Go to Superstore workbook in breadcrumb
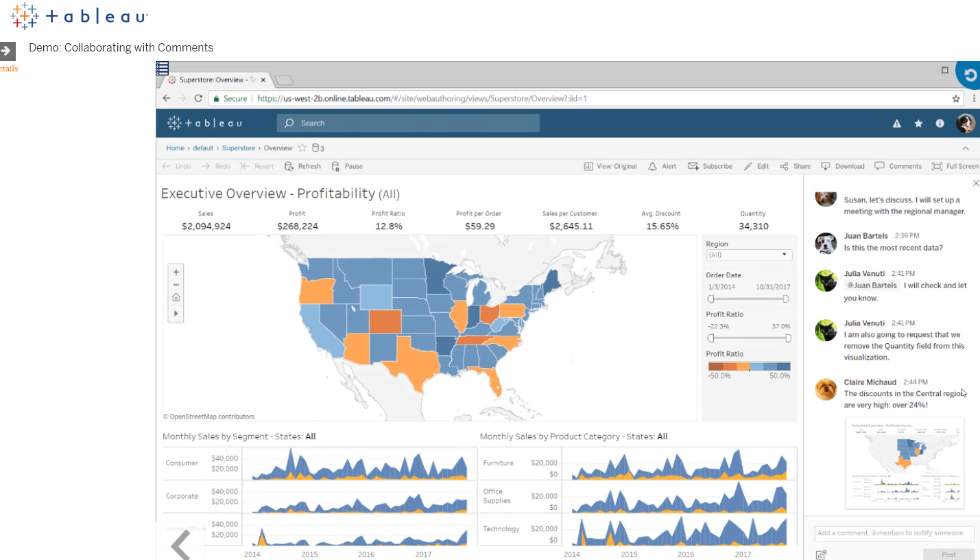 [239, 148]
